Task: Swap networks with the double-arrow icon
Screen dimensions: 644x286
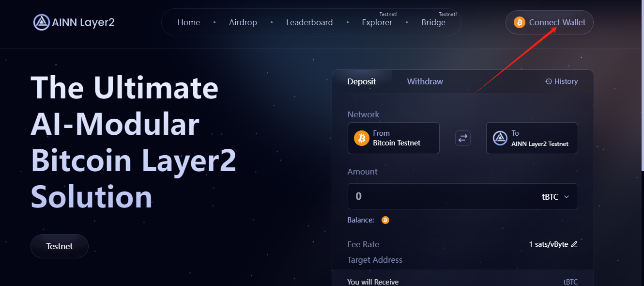Action: [463, 138]
